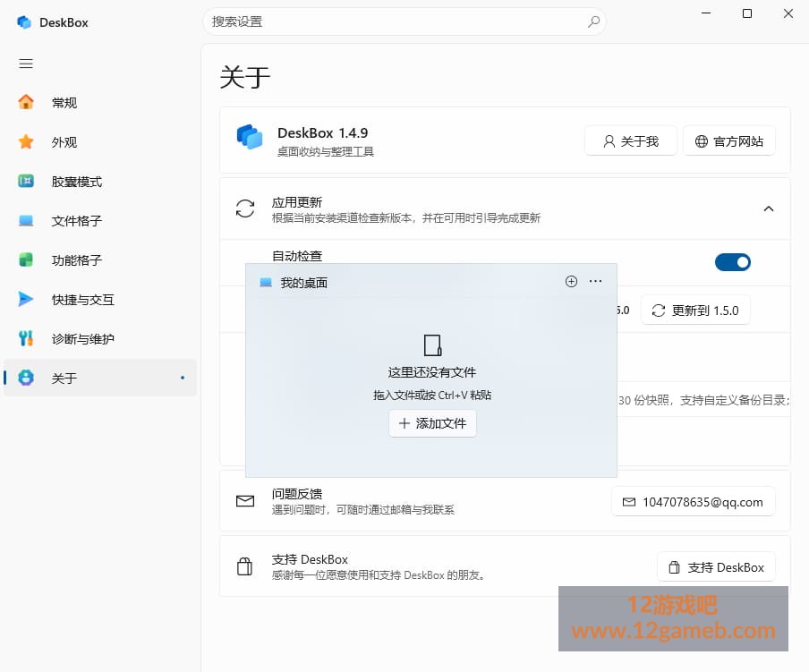
Task: Collapse the 应用更新 section chevron
Action: coord(768,208)
